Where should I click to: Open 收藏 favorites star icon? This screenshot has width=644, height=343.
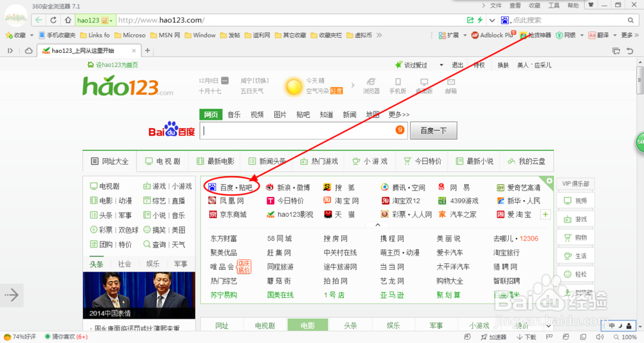tap(8, 35)
